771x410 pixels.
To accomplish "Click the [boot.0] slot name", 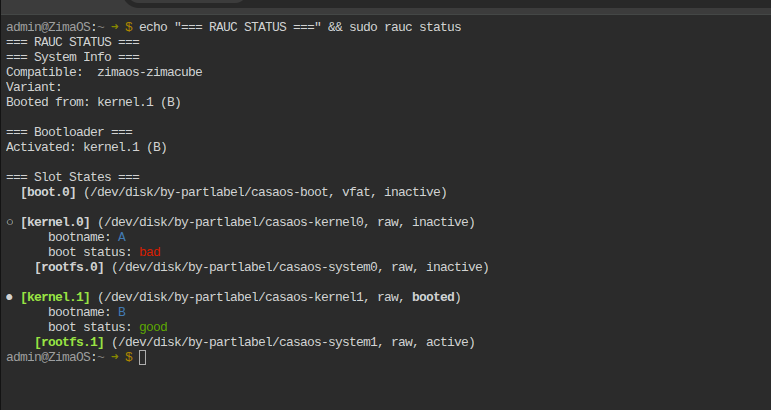I will click(48, 192).
